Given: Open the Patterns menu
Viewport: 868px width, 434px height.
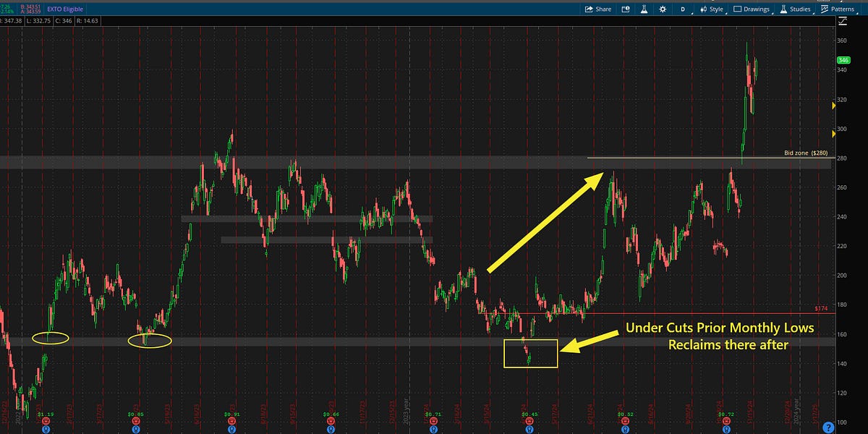Looking at the screenshot, I should 842,9.
